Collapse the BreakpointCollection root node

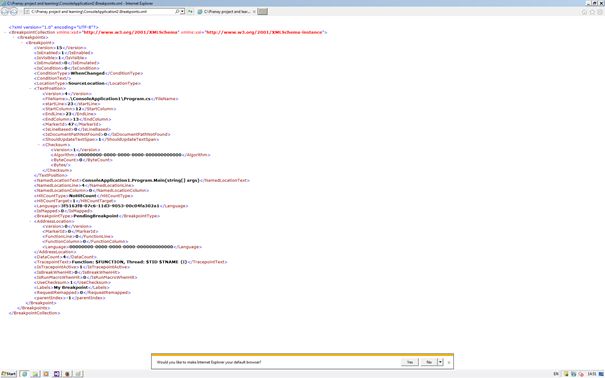[x=5, y=32]
